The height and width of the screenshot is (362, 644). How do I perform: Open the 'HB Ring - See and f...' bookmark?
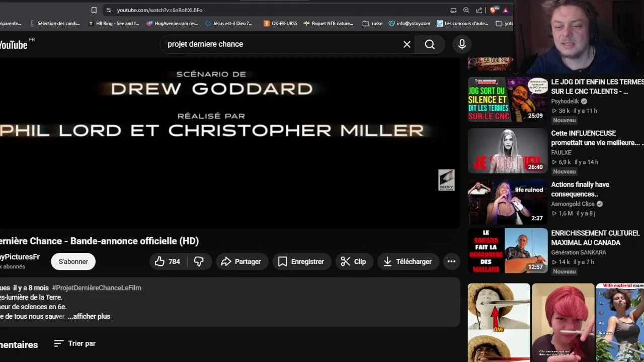click(114, 23)
